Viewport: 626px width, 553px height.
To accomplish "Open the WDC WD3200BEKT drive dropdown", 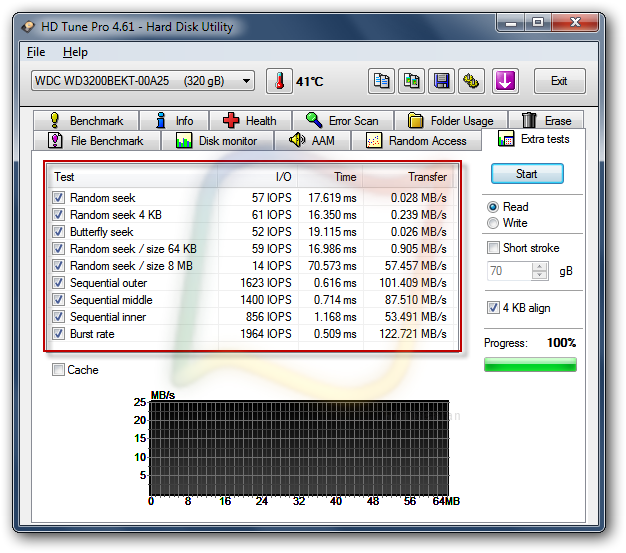I will point(143,81).
